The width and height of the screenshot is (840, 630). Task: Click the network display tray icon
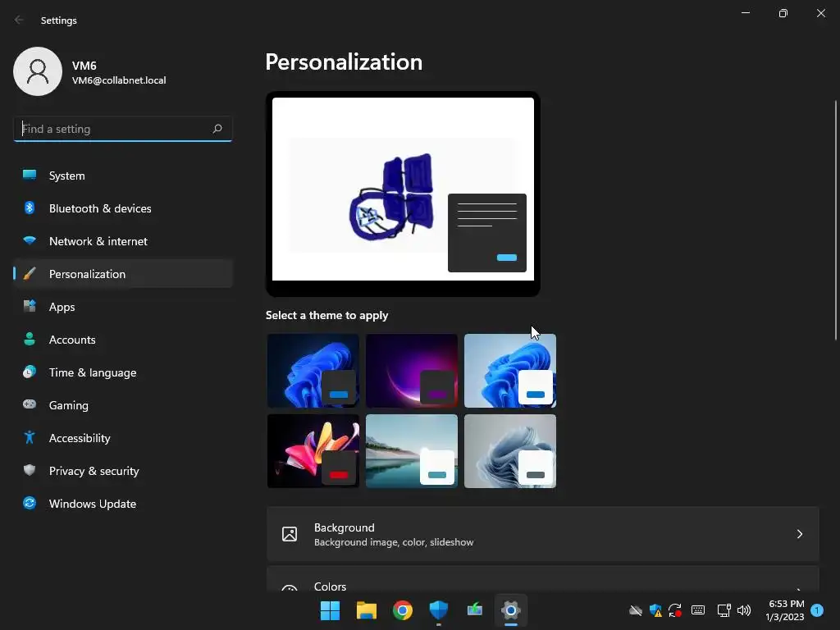tap(724, 610)
